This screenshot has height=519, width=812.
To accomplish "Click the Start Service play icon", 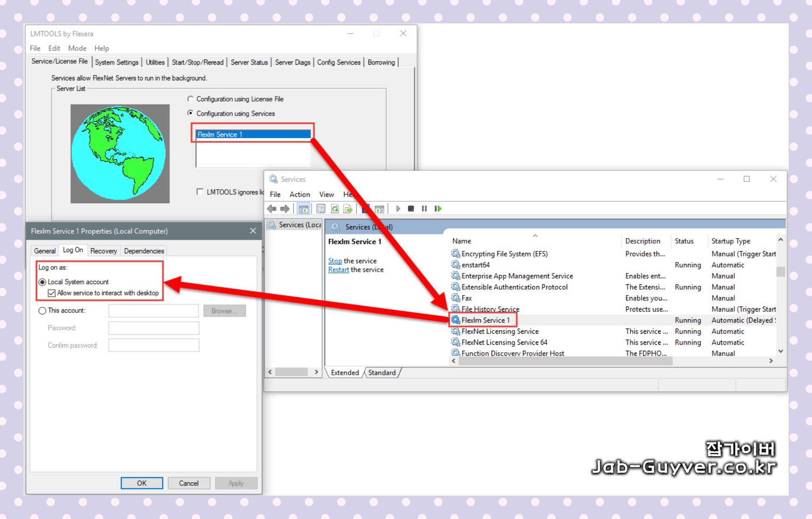I will coord(398,209).
